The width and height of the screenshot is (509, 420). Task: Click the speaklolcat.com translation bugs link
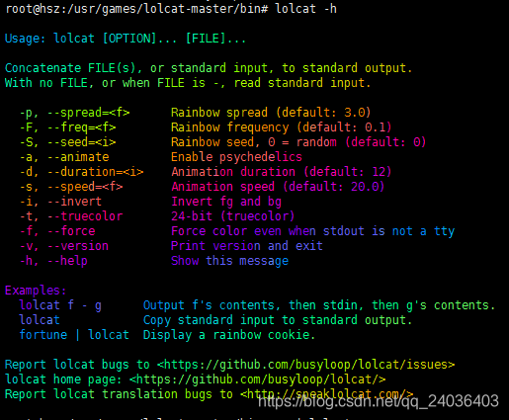tap(326, 394)
